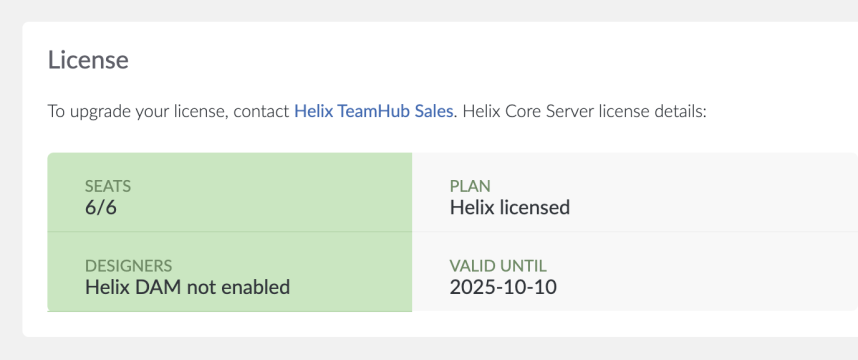Viewport: 858px width, 360px height.
Task: Select the SEATS label
Action: coord(108,187)
